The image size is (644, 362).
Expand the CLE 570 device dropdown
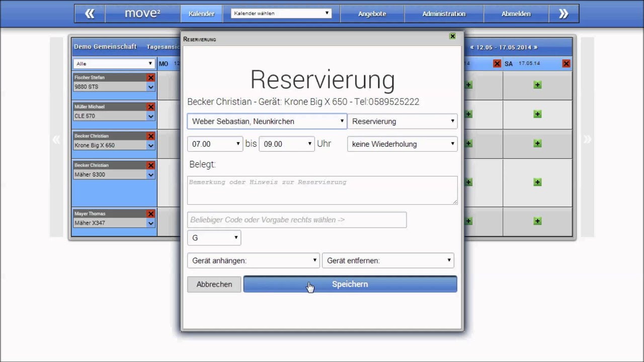(x=150, y=116)
